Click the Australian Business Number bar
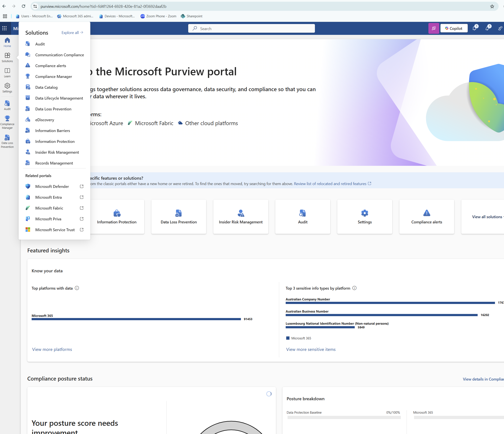The height and width of the screenshot is (434, 504). click(382, 315)
